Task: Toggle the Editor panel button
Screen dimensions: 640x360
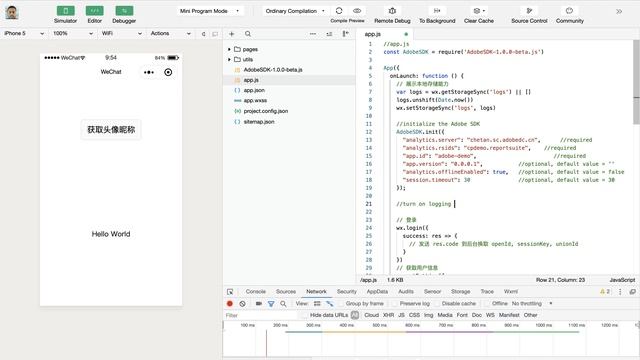Action: click(x=94, y=11)
